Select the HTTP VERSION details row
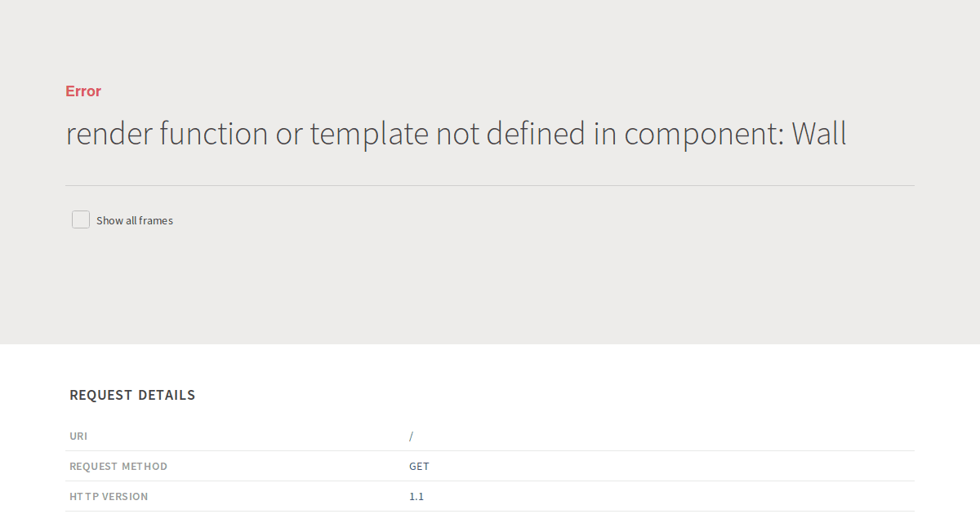 490,496
